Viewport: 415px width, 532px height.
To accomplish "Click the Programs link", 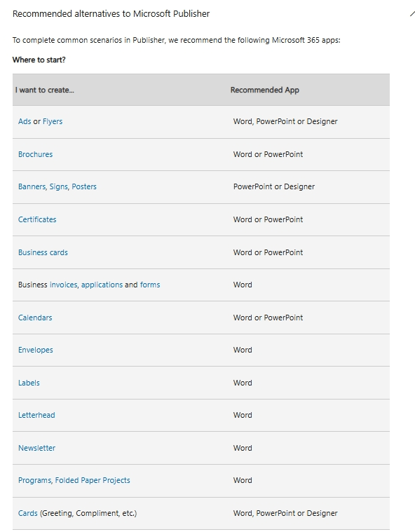I will (x=35, y=480).
